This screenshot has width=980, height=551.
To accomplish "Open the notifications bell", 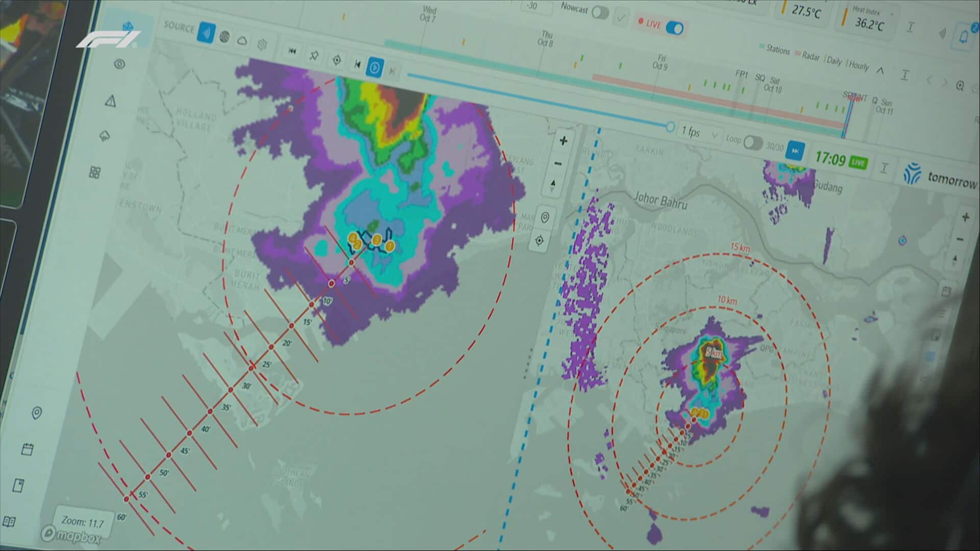I will 964,37.
